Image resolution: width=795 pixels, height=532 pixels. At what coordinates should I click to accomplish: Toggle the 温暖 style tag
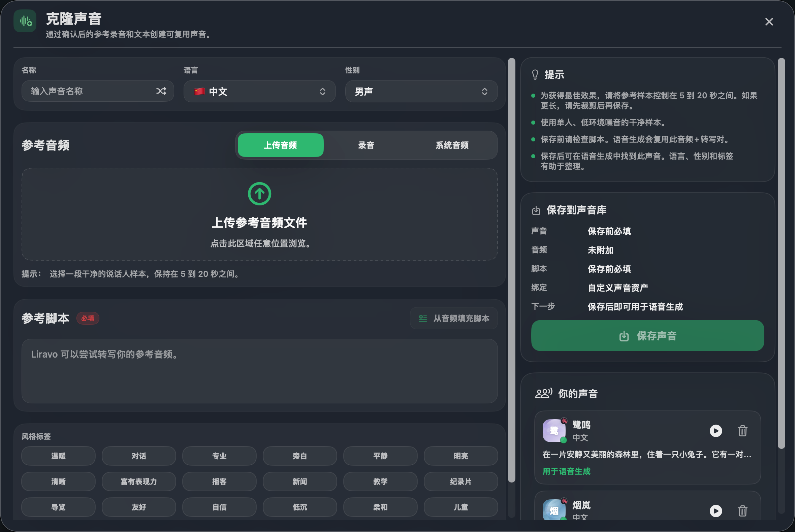tap(58, 456)
